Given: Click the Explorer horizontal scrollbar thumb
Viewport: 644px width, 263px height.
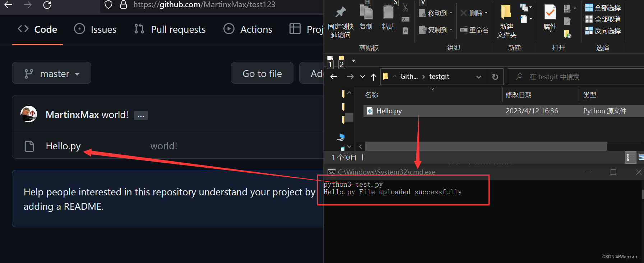Looking at the screenshot, I should pos(486,146).
